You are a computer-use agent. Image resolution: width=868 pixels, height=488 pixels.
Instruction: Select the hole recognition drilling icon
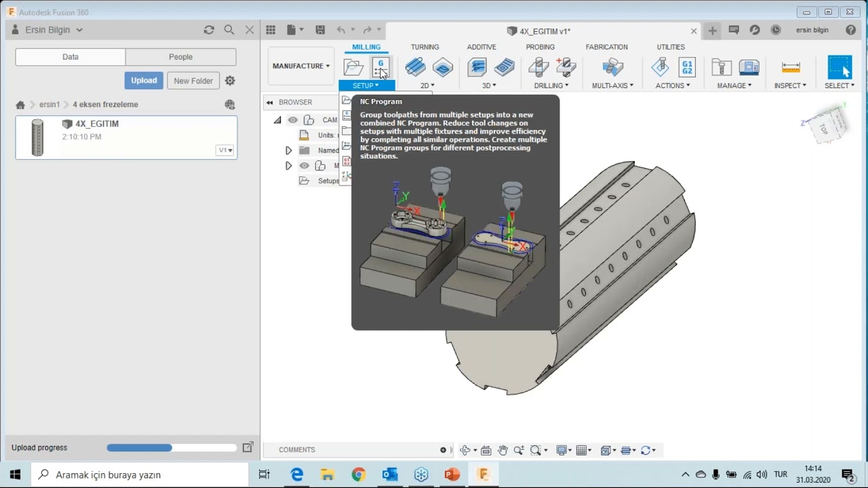566,67
